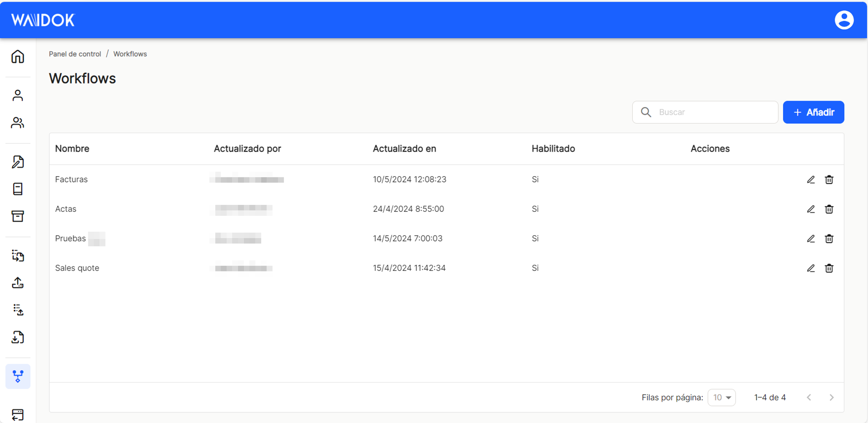Open the user account avatar menu

tap(844, 20)
